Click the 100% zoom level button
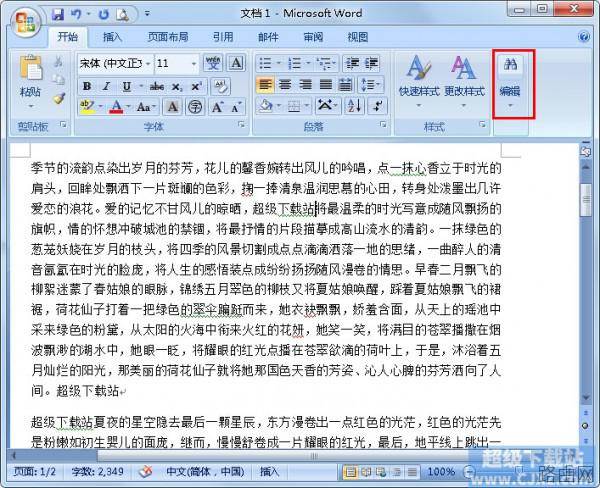The width and height of the screenshot is (600, 488). [440, 472]
